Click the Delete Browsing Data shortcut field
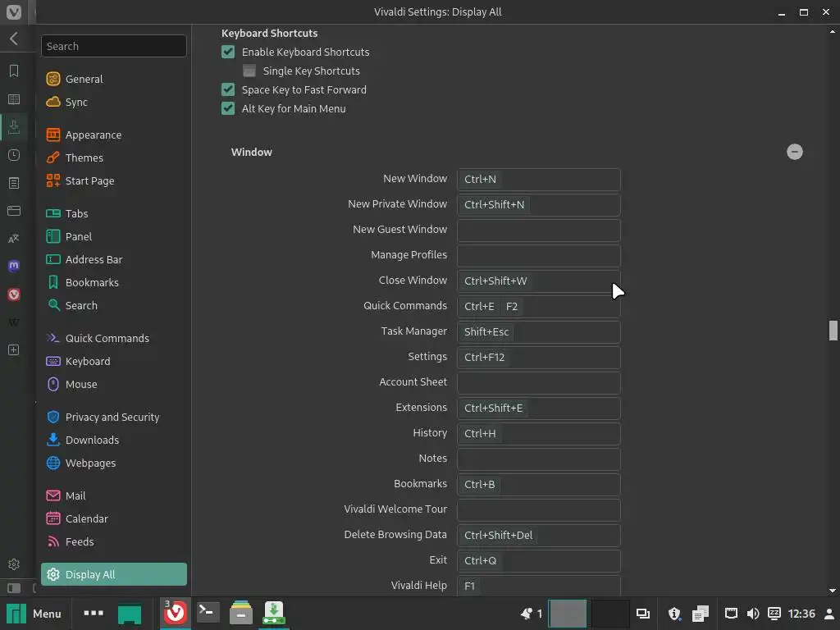This screenshot has height=630, width=840. (538, 535)
